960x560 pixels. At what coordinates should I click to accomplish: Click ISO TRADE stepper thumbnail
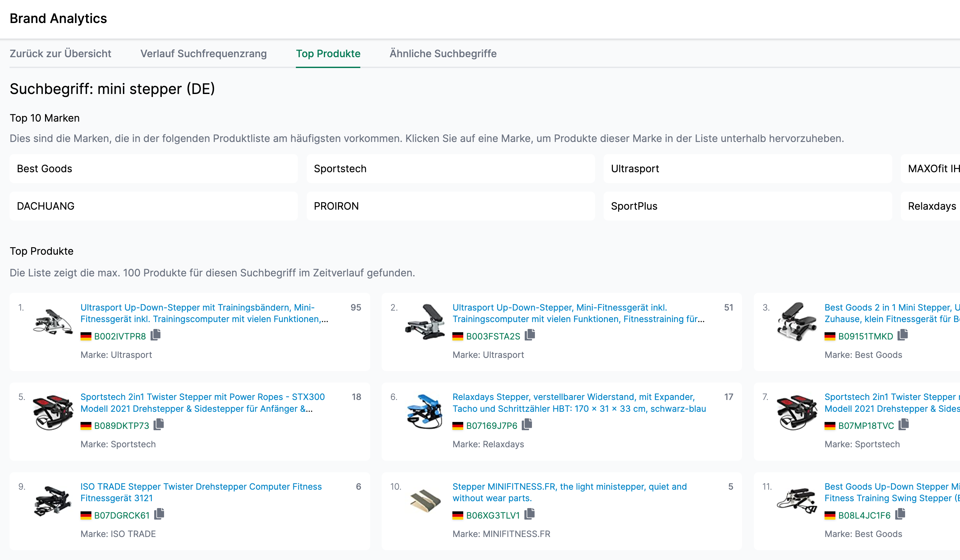click(53, 501)
